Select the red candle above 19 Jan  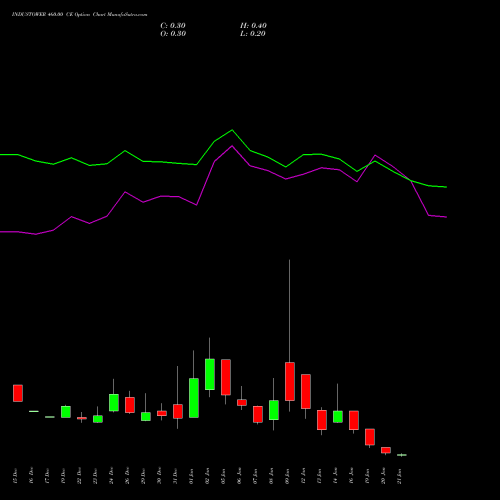[370, 437]
